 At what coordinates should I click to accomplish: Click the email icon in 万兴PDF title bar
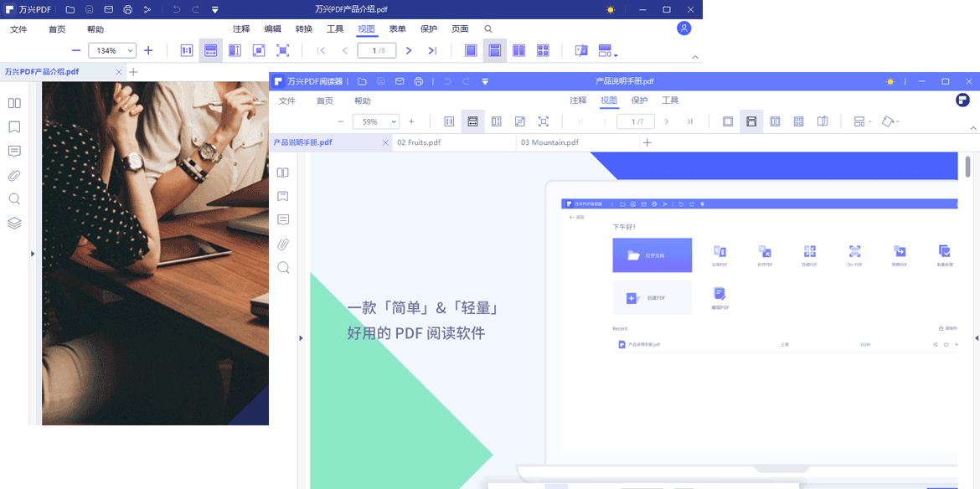click(109, 9)
